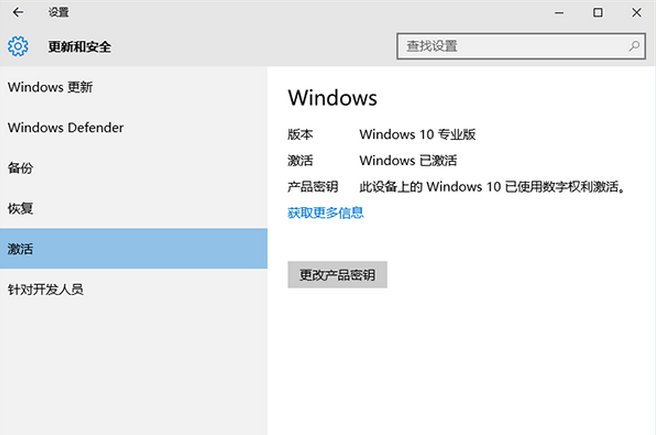Click the 设置 window title text

pos(58,13)
